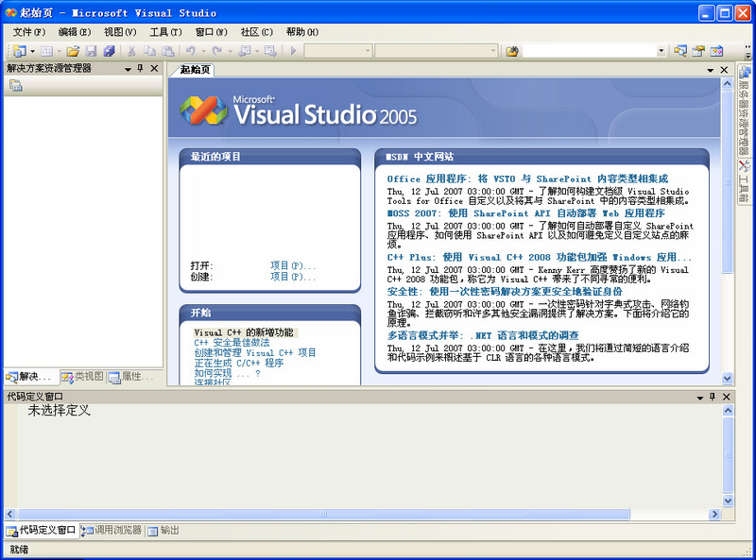The image size is (756, 560).
Task: Select the 代码定义窗口 bottom tab
Action: [42, 531]
